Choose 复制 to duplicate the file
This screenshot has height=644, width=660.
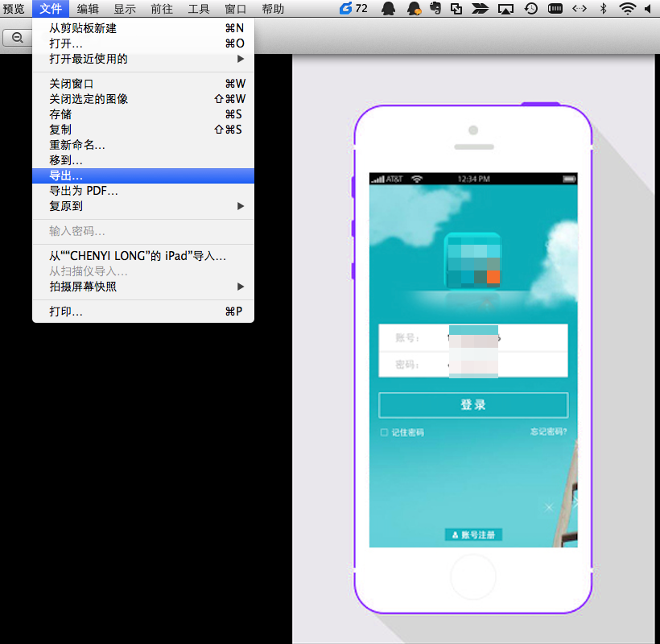143,130
